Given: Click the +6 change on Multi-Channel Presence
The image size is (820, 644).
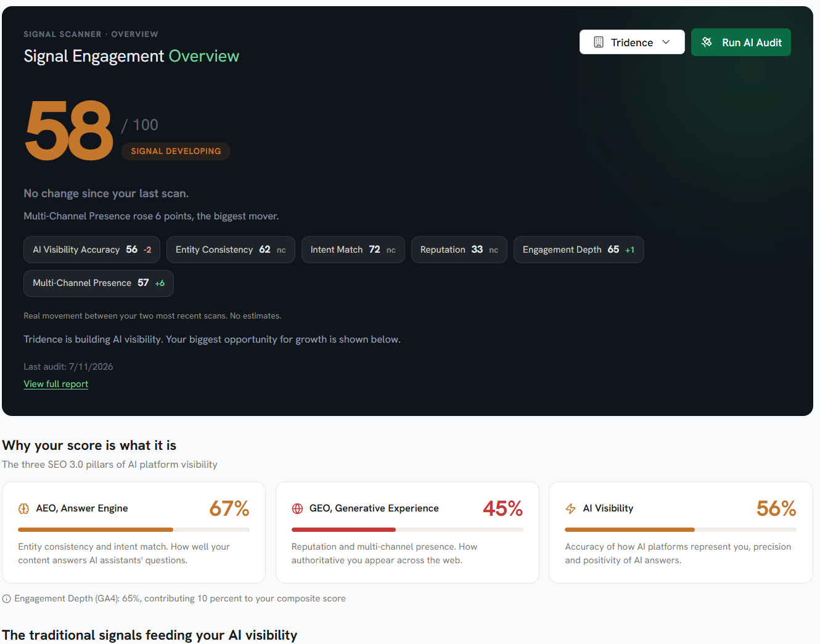Looking at the screenshot, I should click(x=160, y=283).
